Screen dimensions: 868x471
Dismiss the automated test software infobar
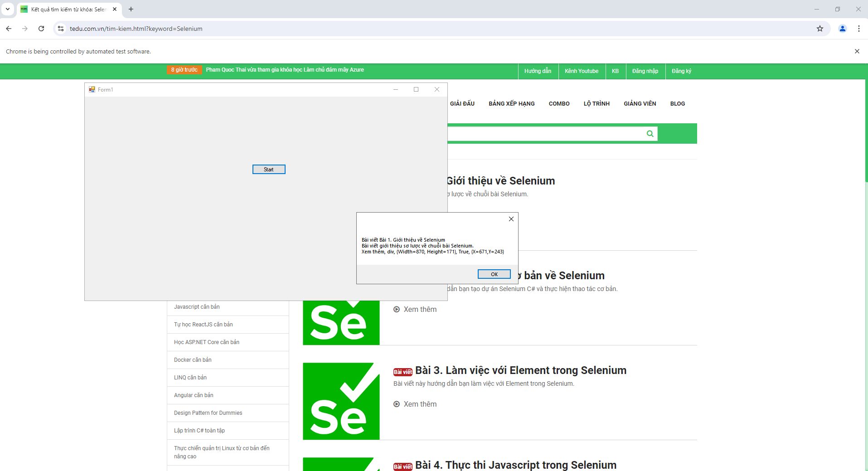pos(857,51)
